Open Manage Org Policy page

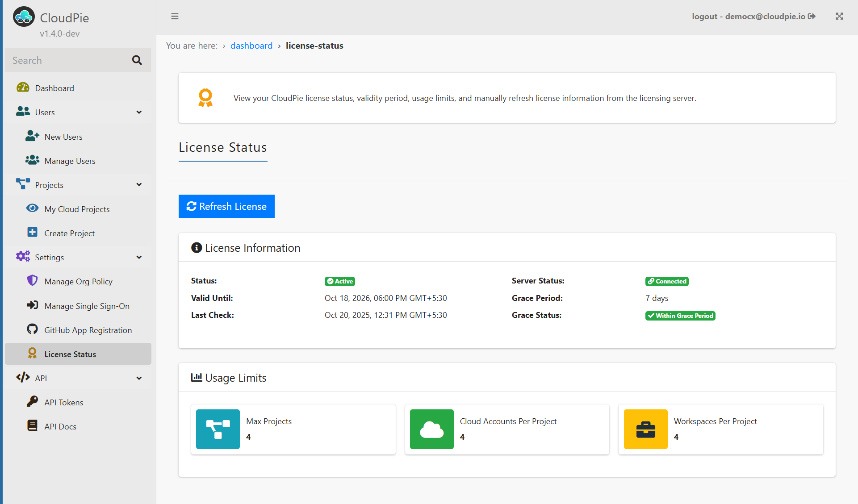coord(78,282)
